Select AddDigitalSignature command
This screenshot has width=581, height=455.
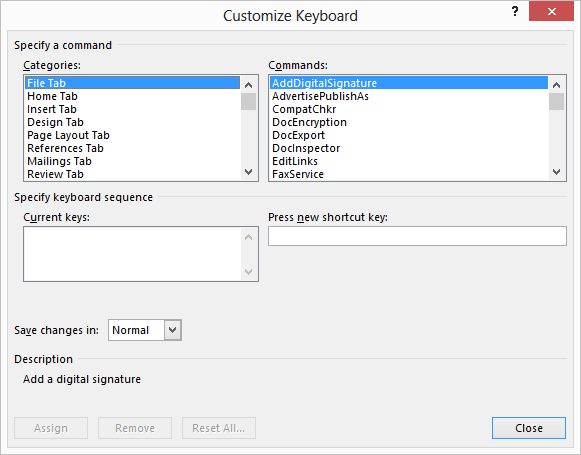tap(409, 83)
